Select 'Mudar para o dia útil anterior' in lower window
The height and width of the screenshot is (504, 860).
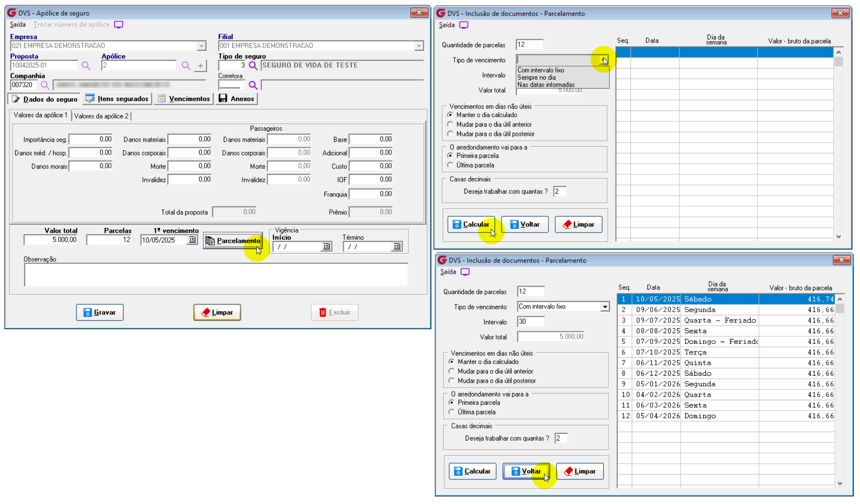(451, 371)
